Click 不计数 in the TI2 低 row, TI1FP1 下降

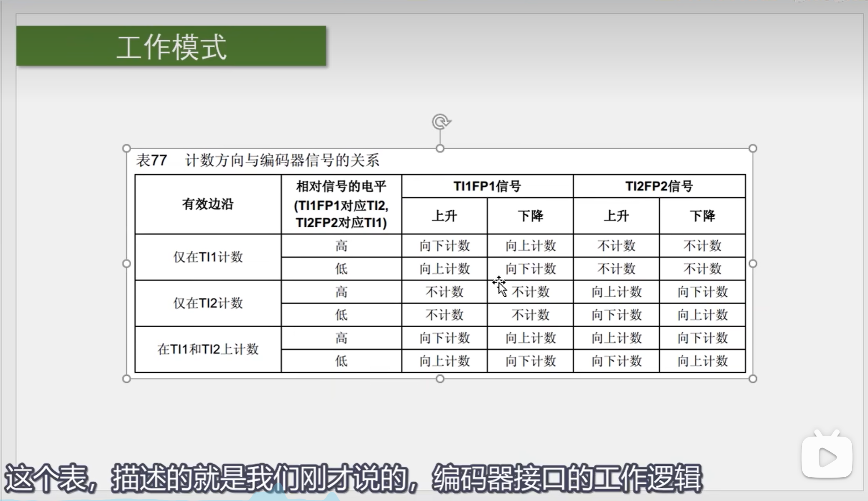(531, 315)
